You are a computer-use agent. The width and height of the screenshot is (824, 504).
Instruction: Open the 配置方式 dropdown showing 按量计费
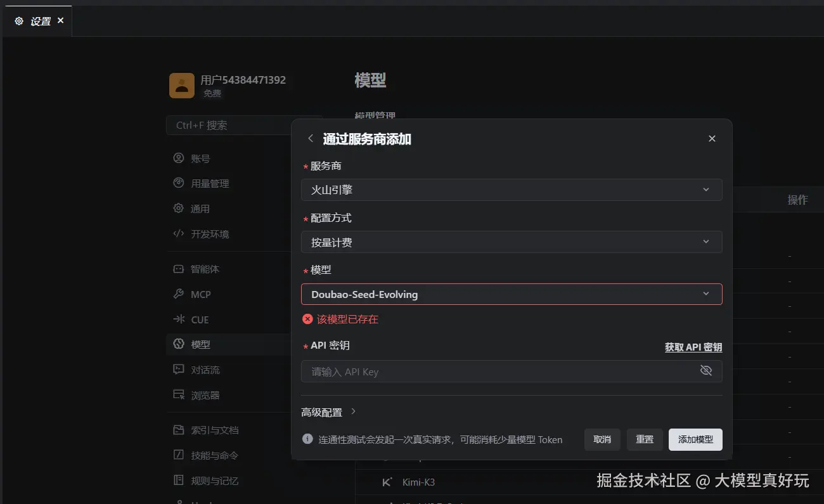pos(512,242)
